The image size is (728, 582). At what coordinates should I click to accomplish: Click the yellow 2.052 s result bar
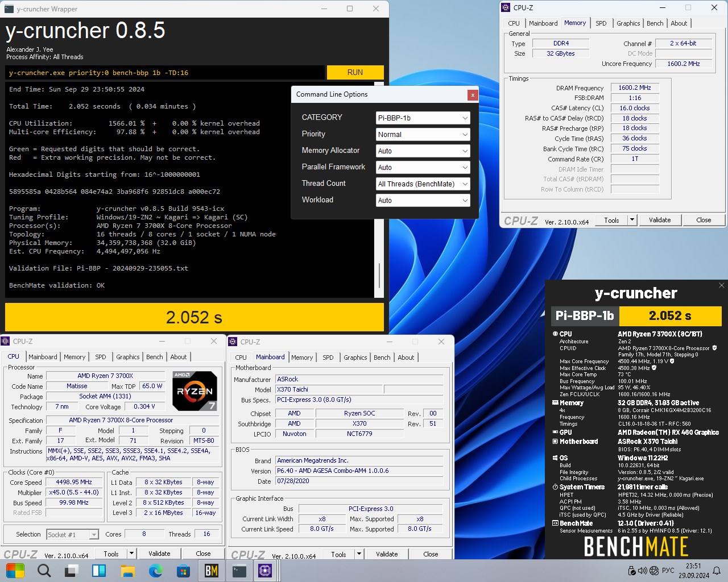[195, 317]
